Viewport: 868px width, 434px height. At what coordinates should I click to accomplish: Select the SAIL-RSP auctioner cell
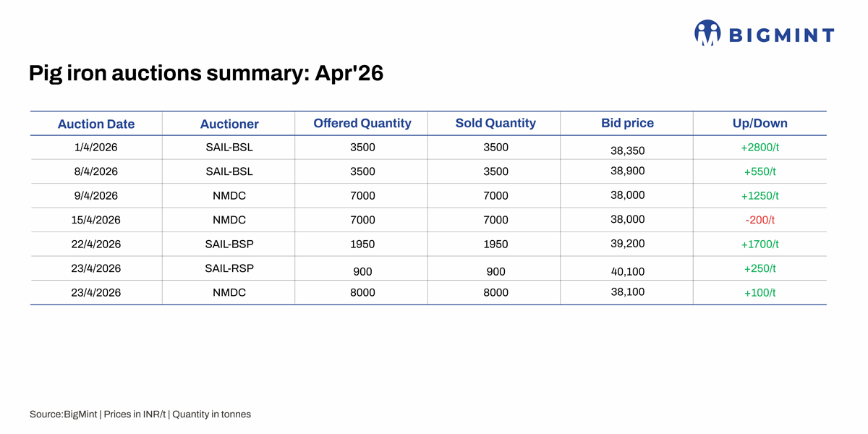[x=229, y=268]
